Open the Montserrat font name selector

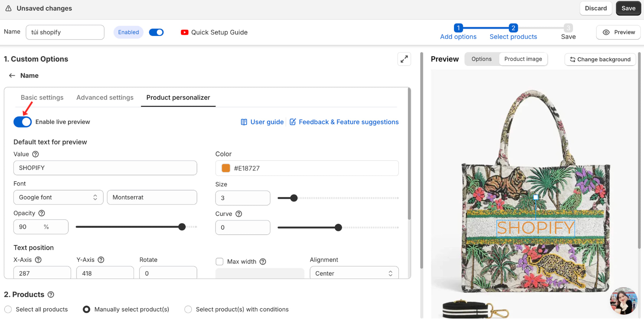152,197
